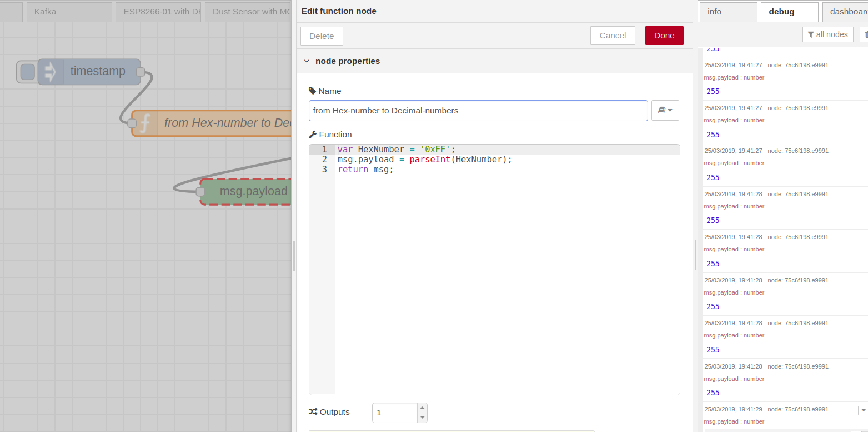Click the Delete button in edit dialog
The height and width of the screenshot is (432, 868).
(x=322, y=36)
